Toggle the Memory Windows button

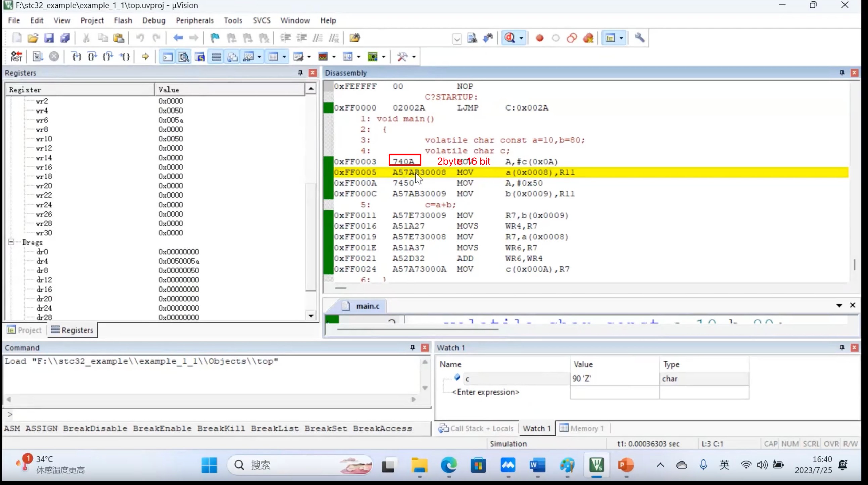(x=273, y=57)
